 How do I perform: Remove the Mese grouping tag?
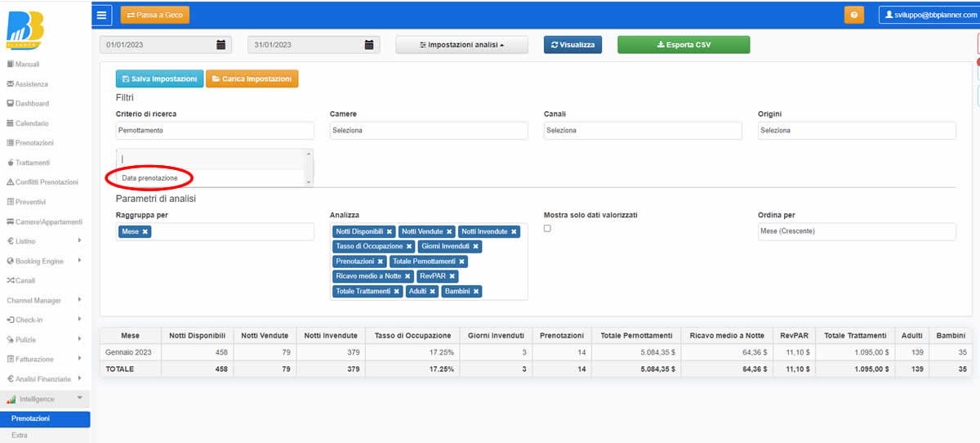[145, 232]
